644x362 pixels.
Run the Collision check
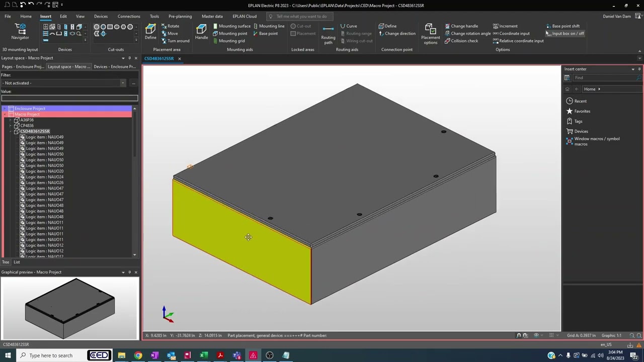pos(461,41)
